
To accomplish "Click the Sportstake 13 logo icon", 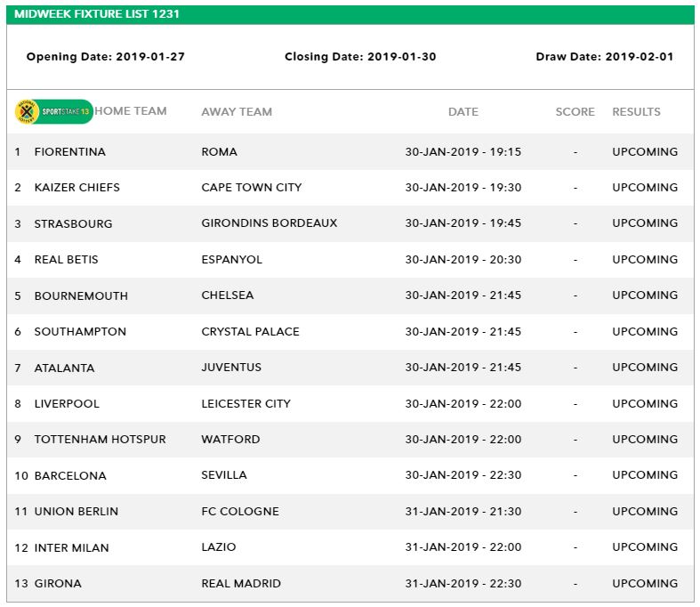I will pyautogui.click(x=53, y=111).
